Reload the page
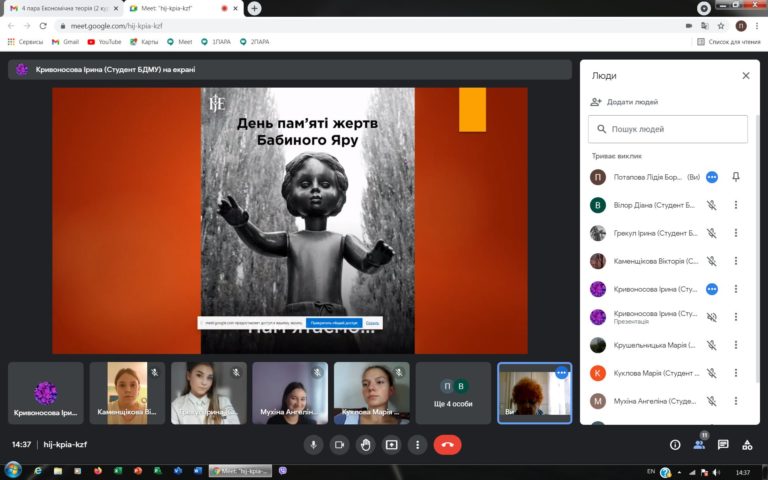 click(43, 26)
